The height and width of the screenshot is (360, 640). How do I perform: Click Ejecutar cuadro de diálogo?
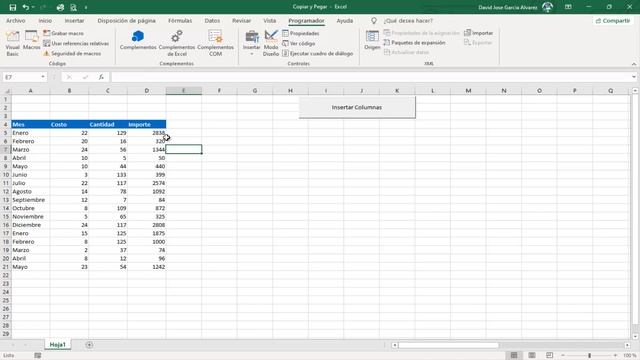317,53
